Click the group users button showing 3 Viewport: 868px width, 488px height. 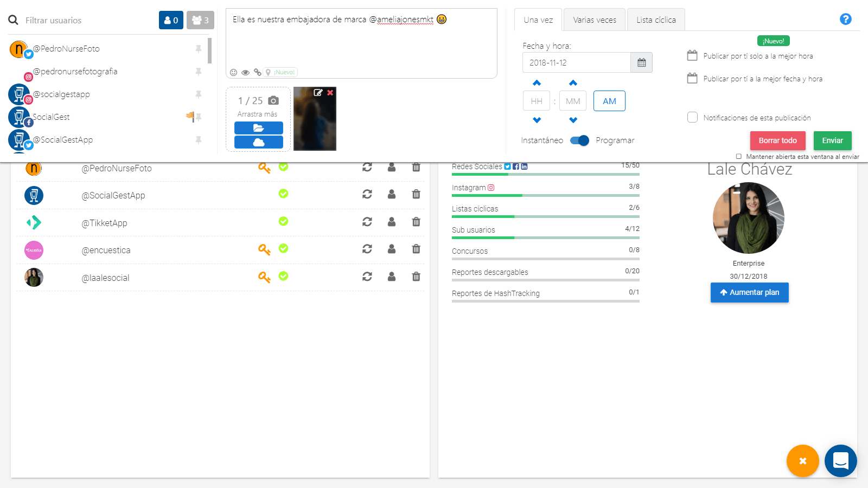click(x=200, y=20)
